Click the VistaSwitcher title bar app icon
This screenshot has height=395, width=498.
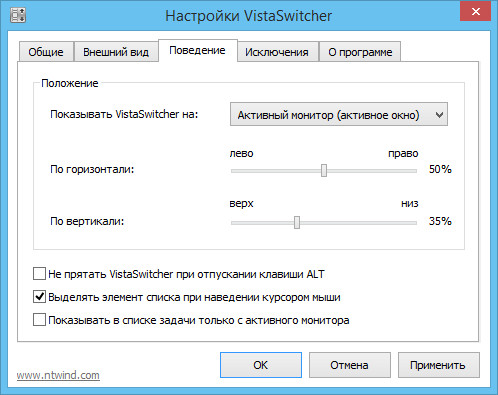coord(18,15)
